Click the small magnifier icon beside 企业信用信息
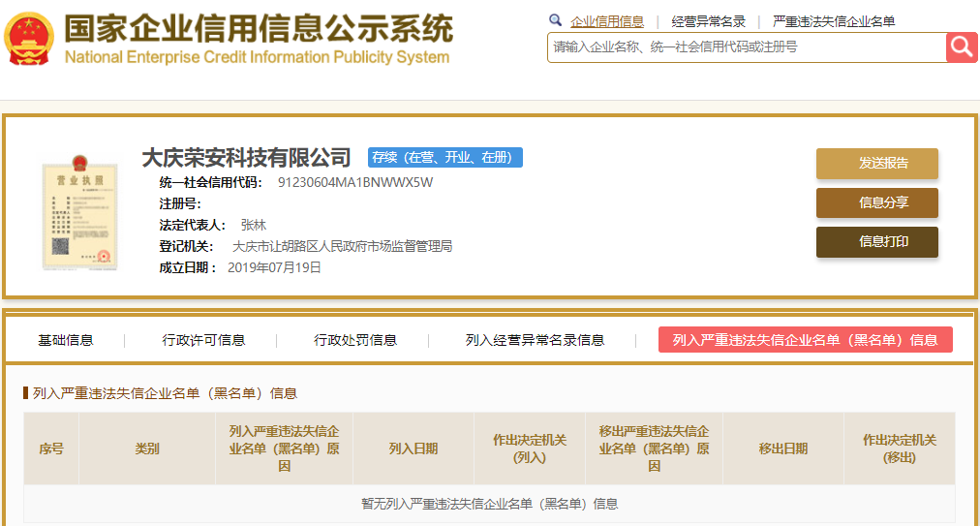980x526 pixels. click(x=555, y=20)
